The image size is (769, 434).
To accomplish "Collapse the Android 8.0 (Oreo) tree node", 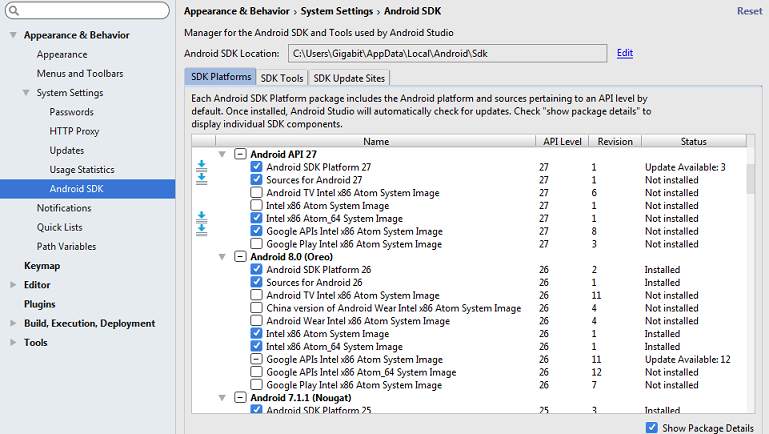I will coord(222,257).
